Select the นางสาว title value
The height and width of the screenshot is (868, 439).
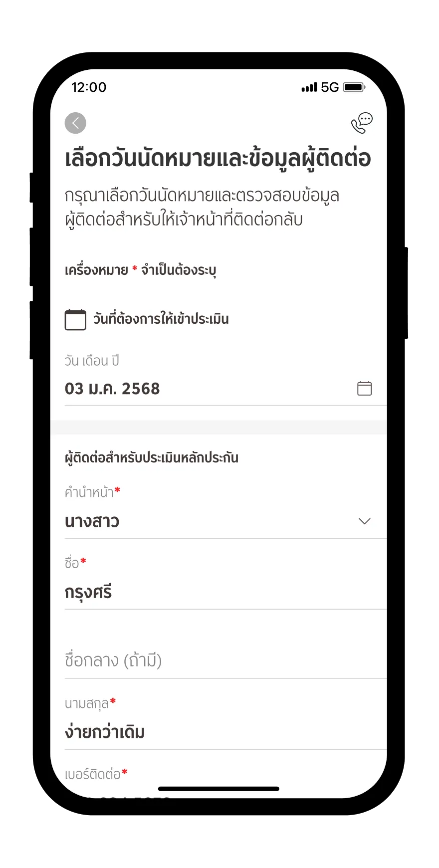[x=92, y=522]
